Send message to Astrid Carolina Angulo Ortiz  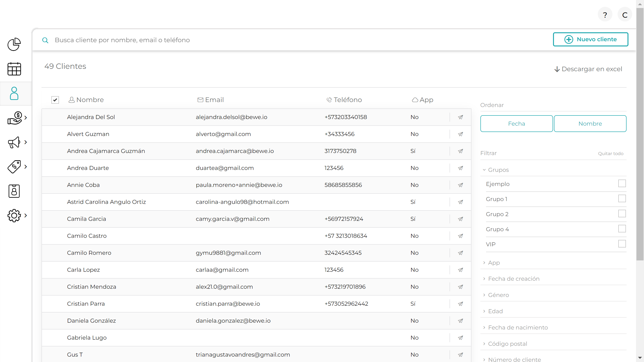[461, 202]
